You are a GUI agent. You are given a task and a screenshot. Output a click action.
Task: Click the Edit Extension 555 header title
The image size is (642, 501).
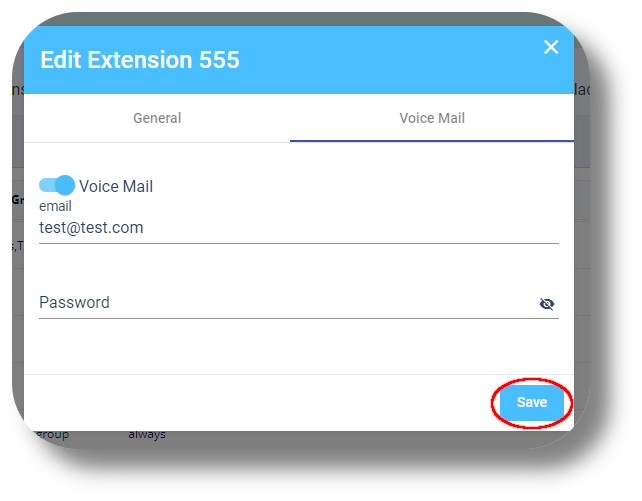click(x=140, y=60)
